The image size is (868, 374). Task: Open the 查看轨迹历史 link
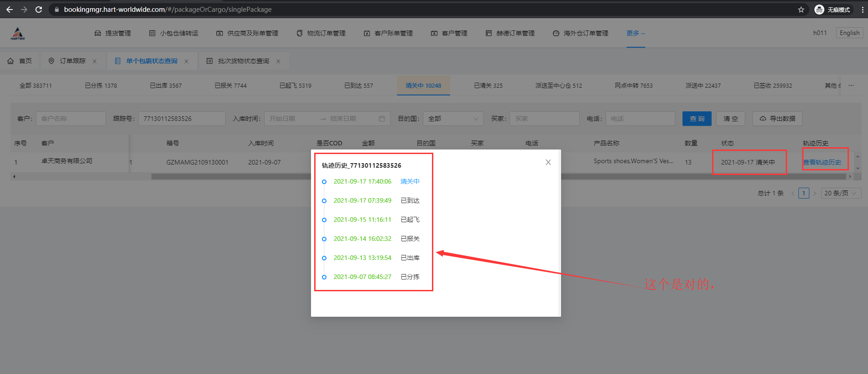point(822,162)
